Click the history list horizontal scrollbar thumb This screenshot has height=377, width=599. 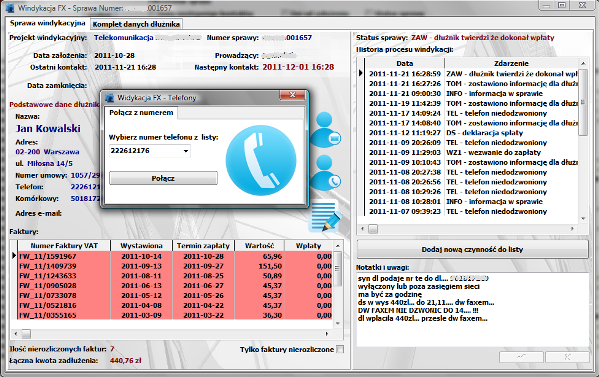(x=373, y=229)
